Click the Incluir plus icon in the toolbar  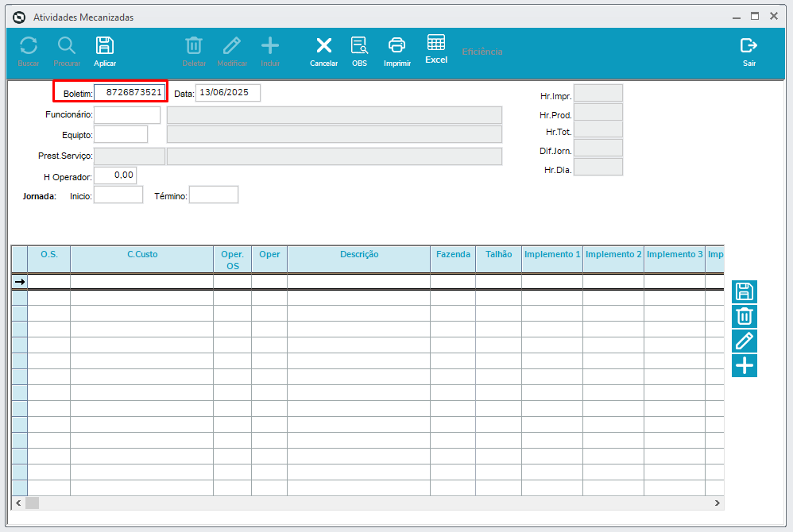pos(270,46)
